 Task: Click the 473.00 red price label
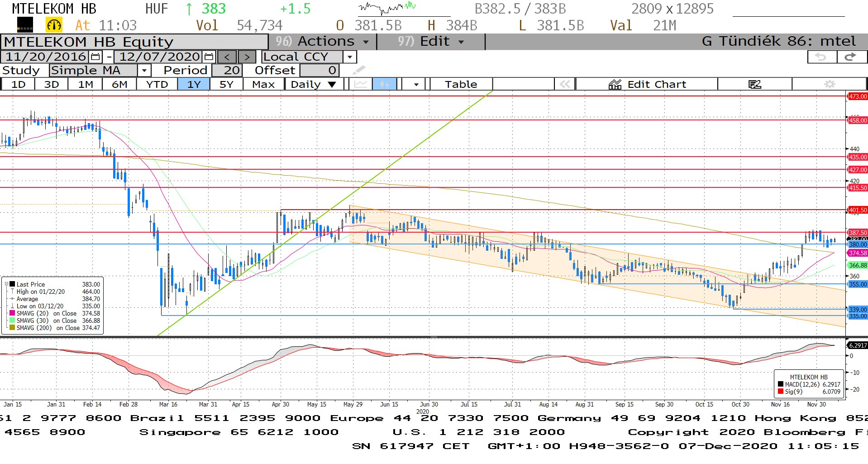tap(857, 96)
